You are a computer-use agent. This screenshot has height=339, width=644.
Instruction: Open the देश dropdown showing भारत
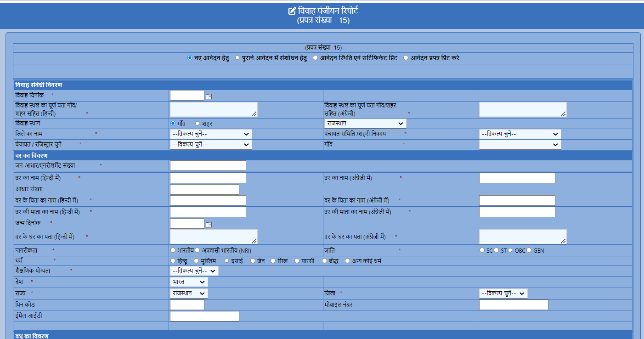tap(188, 282)
